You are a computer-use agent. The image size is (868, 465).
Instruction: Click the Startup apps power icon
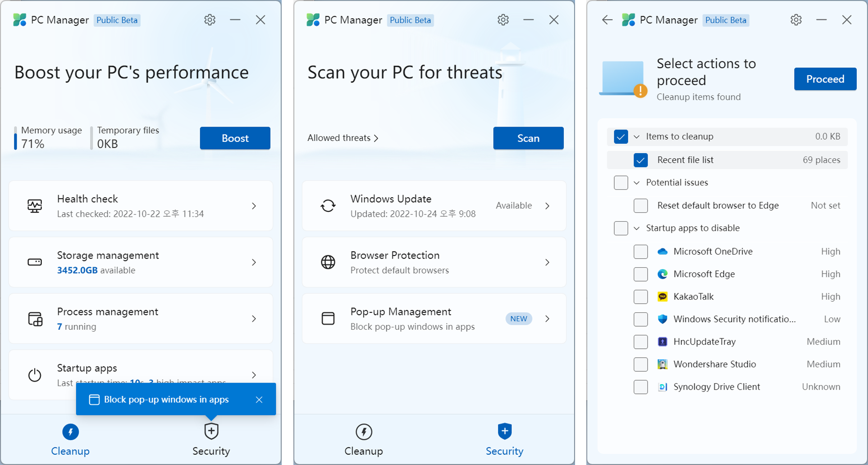35,375
